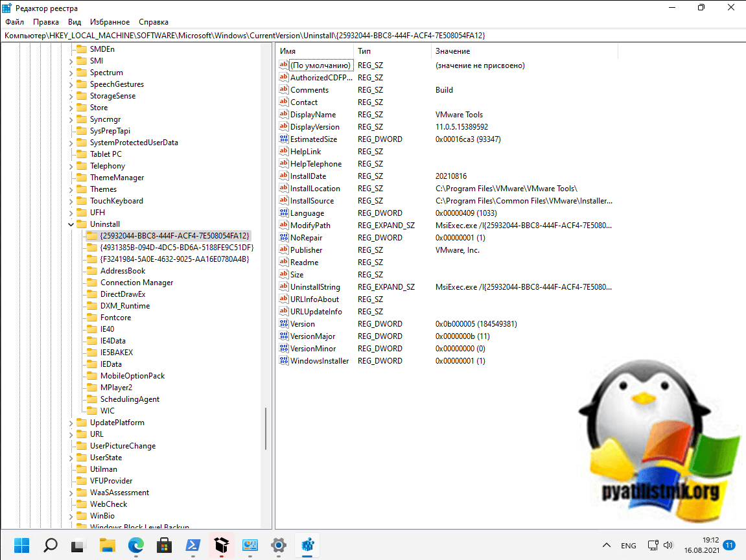Open the Избранное menu

(110, 22)
